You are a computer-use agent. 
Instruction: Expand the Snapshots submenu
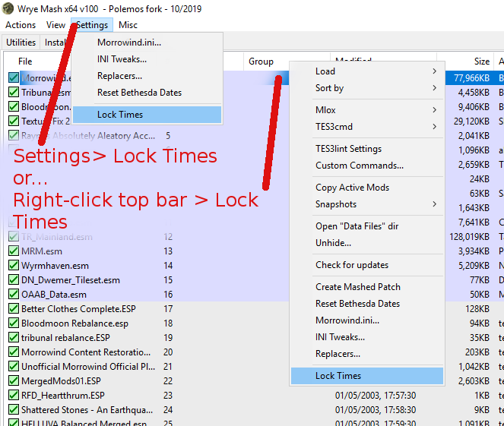(x=367, y=204)
